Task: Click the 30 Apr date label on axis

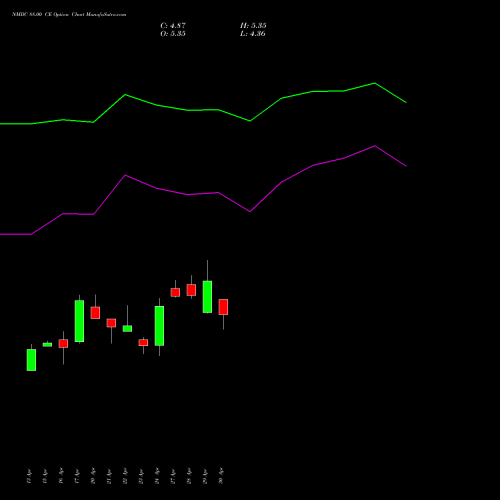Action: (221, 476)
